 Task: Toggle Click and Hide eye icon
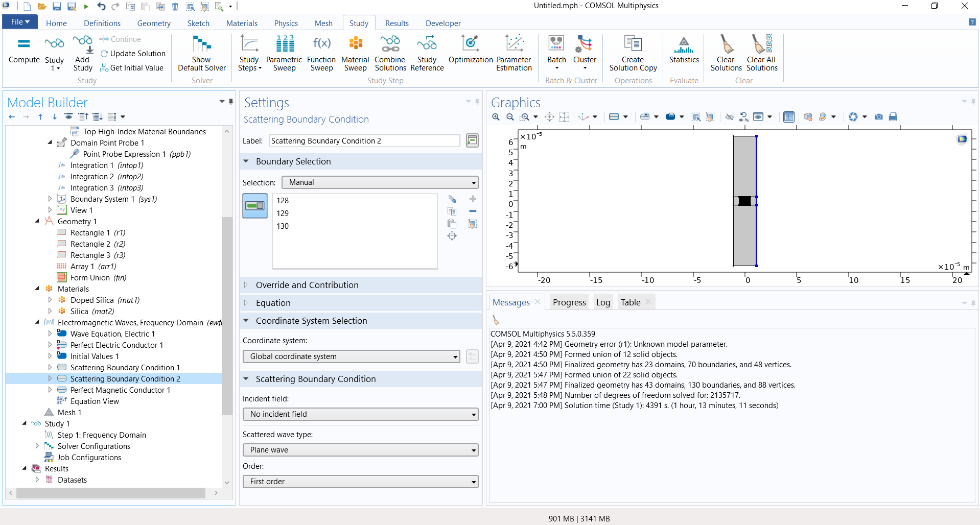[729, 117]
